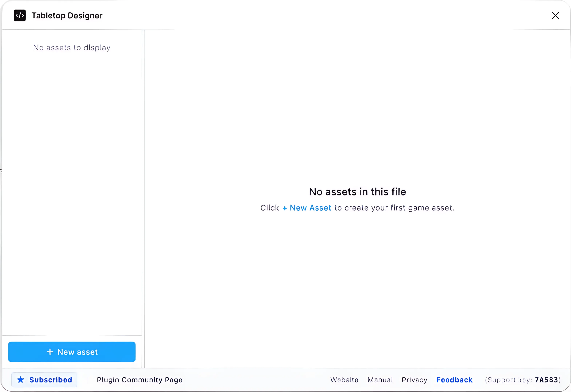Click the Tabletop Designer code logo icon

[x=20, y=15]
